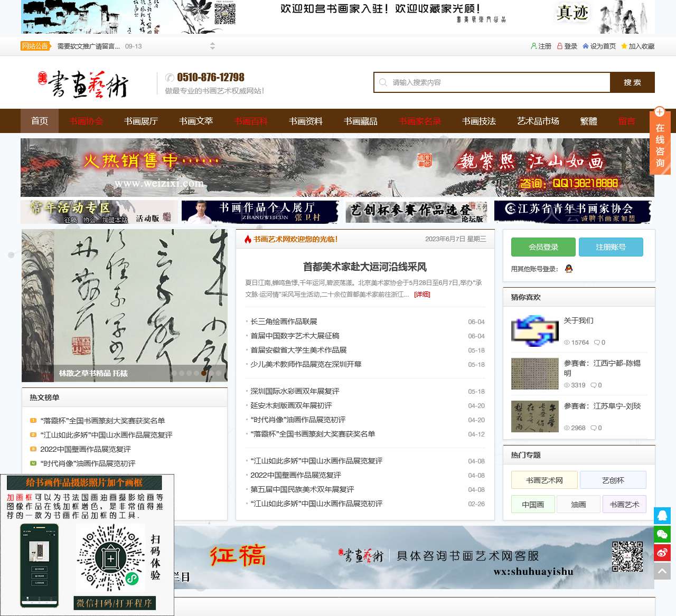
Task: Open Weibo floating sidebar icon
Action: pyautogui.click(x=662, y=553)
